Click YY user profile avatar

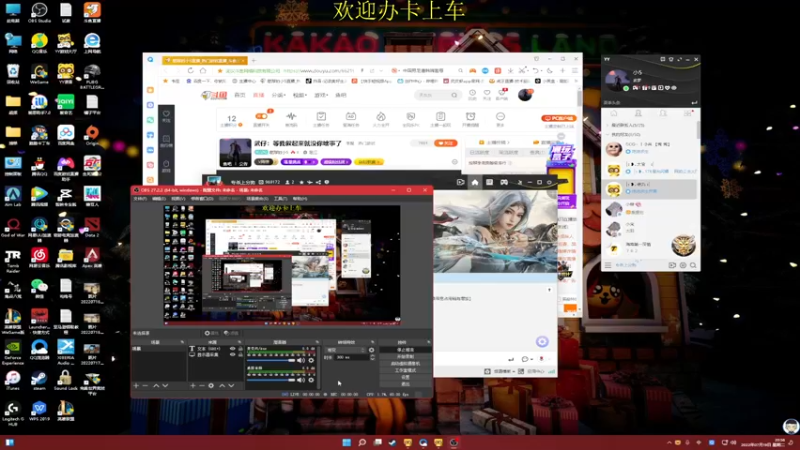coord(617,81)
